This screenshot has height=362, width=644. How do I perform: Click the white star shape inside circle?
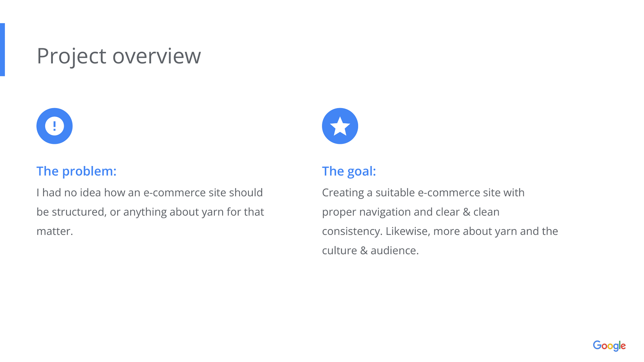[340, 126]
